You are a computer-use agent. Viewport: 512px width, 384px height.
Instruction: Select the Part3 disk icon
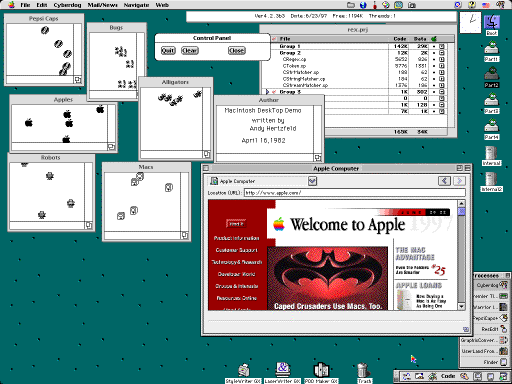[x=491, y=100]
